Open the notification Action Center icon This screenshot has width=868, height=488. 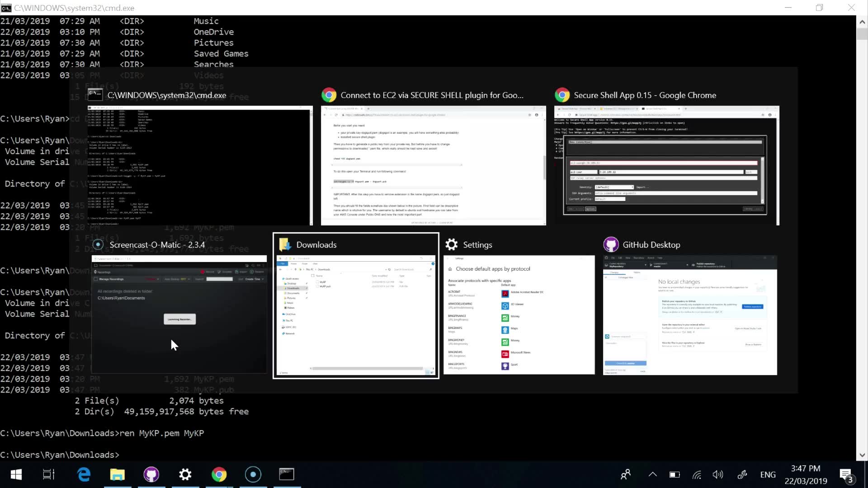pyautogui.click(x=846, y=475)
